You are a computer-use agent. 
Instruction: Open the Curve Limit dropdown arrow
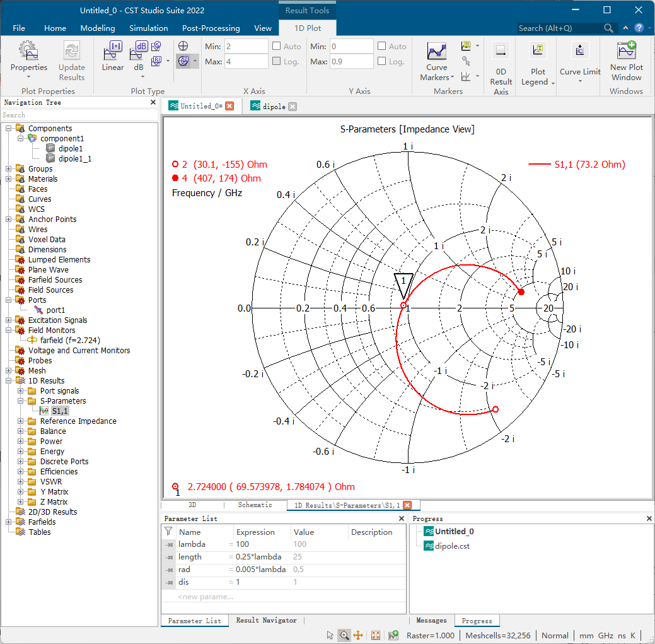[x=580, y=81]
